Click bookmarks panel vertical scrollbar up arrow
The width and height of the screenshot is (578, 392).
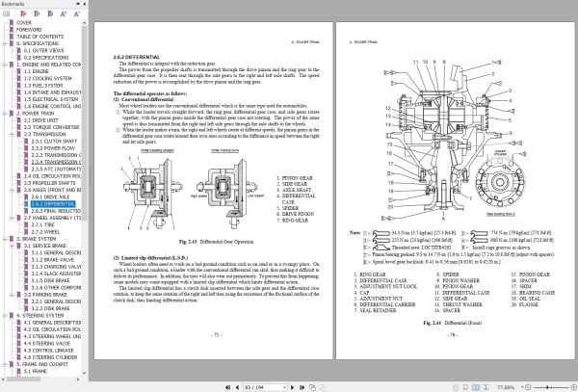[x=85, y=23]
